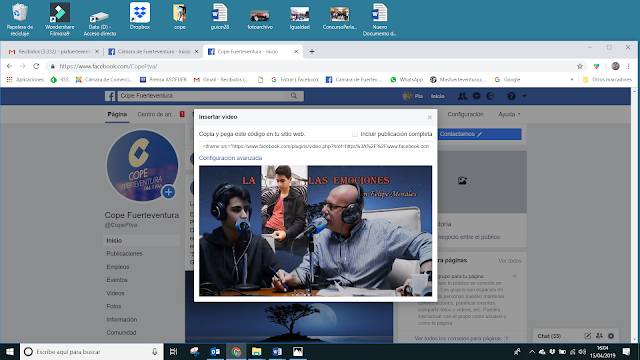This screenshot has width=640, height=360.
Task: Open the Chrome three-dot menu
Action: (629, 66)
